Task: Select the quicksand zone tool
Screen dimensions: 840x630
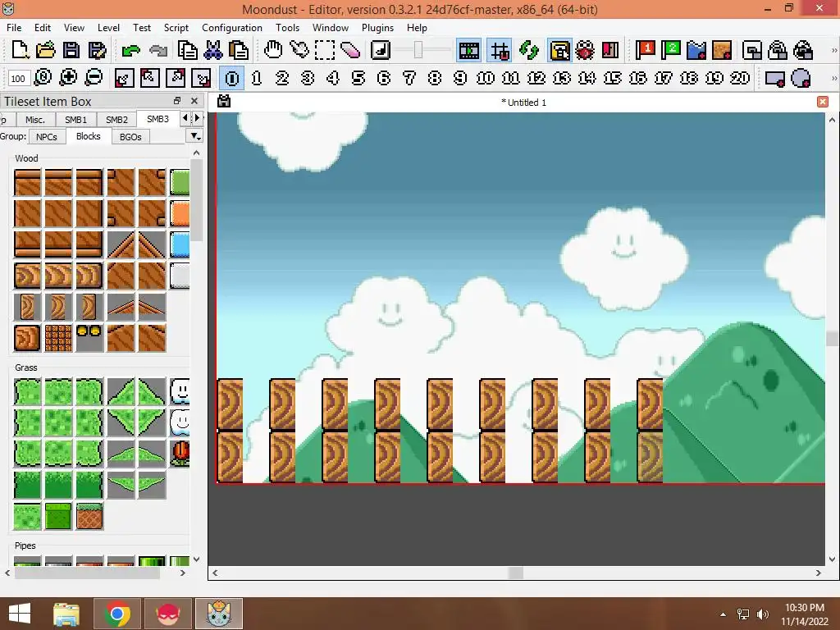Action: [722, 50]
